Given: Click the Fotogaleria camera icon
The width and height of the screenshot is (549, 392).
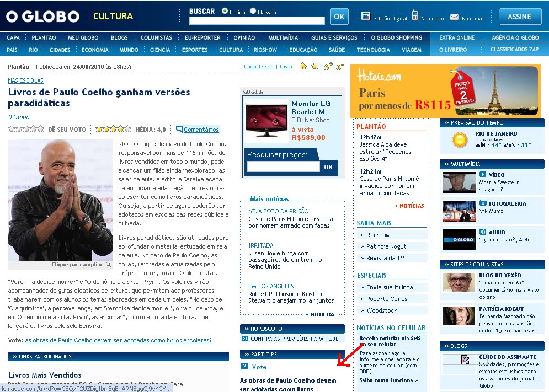Looking at the screenshot, I should [x=482, y=203].
